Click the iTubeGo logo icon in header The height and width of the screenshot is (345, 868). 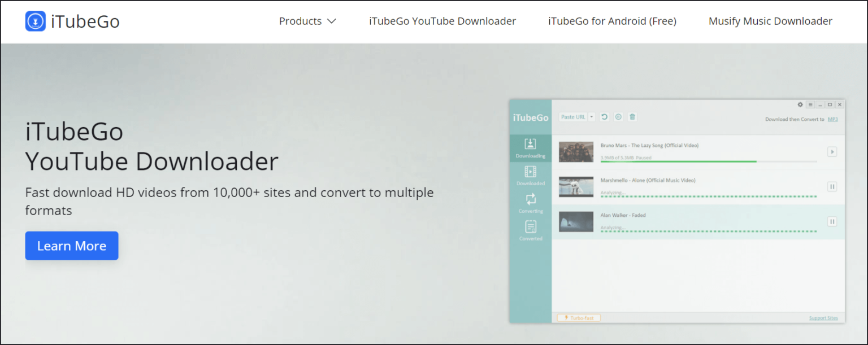[36, 21]
